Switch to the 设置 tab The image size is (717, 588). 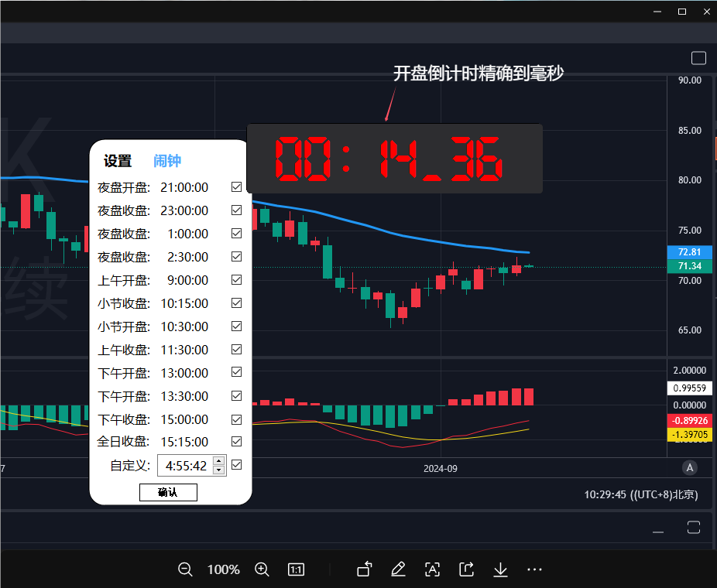coord(118,161)
